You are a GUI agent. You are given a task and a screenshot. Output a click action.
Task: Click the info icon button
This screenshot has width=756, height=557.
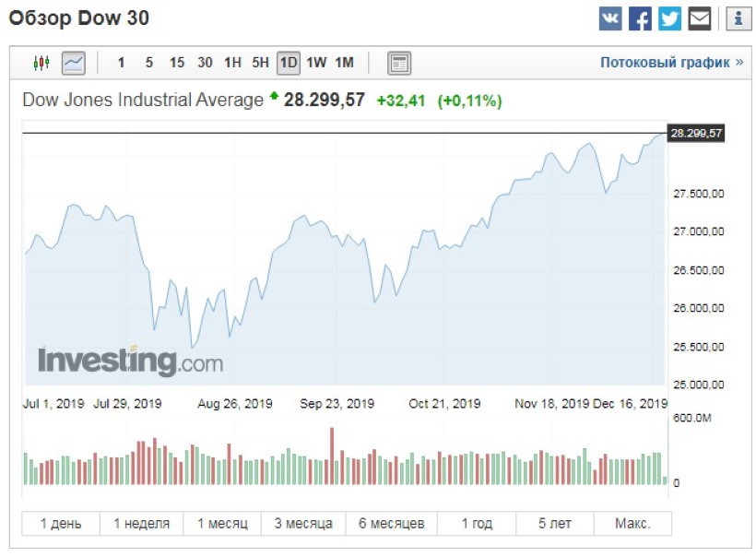tap(738, 18)
